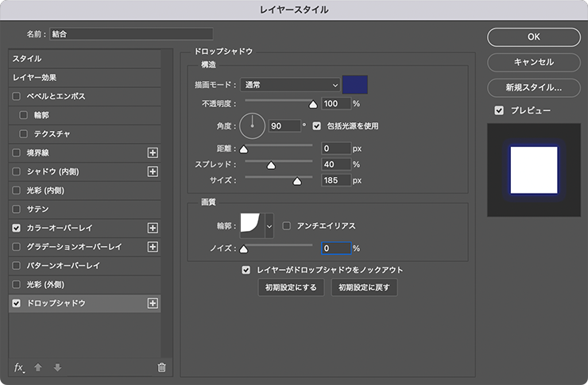
Task: Enable the ベベルとエンボス checkbox
Action: [17, 96]
